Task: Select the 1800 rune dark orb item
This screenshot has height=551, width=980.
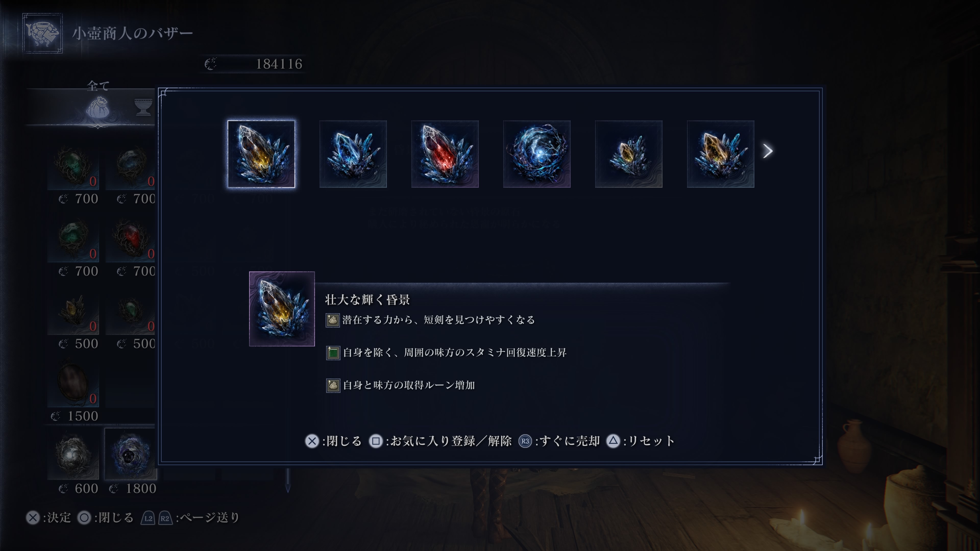Action: pos(130,454)
